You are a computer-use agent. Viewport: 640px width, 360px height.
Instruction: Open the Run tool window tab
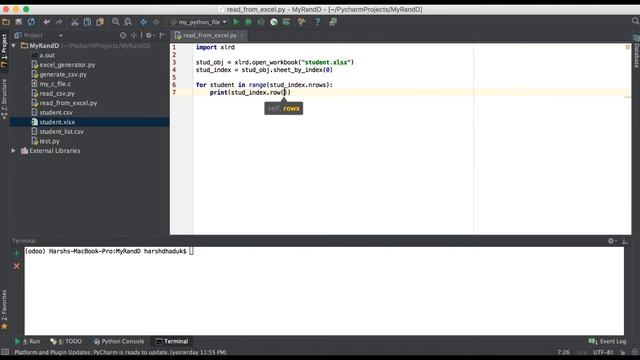pos(27,341)
